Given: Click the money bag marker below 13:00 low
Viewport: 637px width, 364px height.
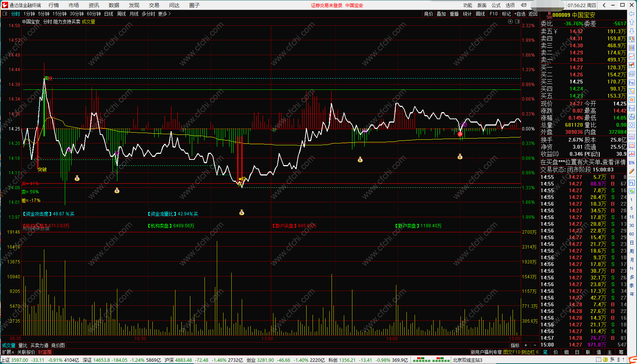Looking at the screenshot, I should 242,212.
